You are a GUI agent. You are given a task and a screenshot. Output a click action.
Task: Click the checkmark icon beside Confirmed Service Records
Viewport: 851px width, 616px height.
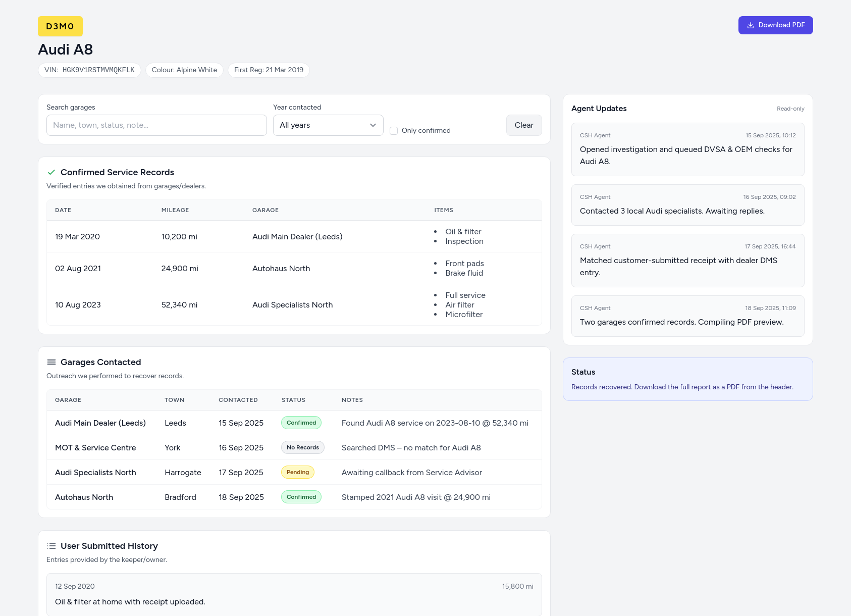[x=51, y=172]
